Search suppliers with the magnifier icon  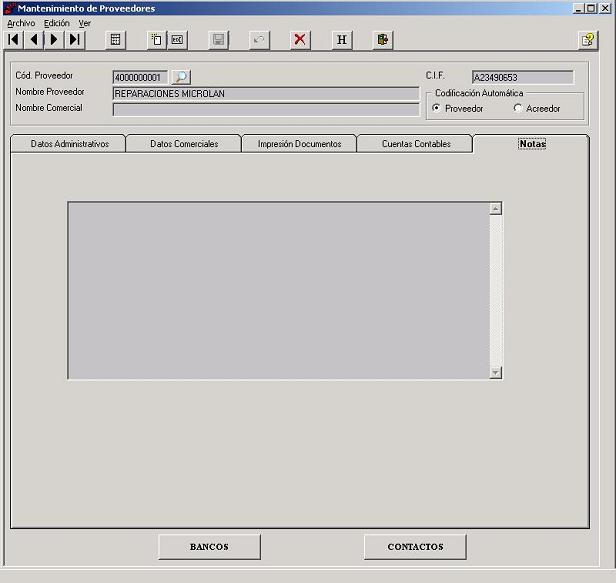pos(181,77)
